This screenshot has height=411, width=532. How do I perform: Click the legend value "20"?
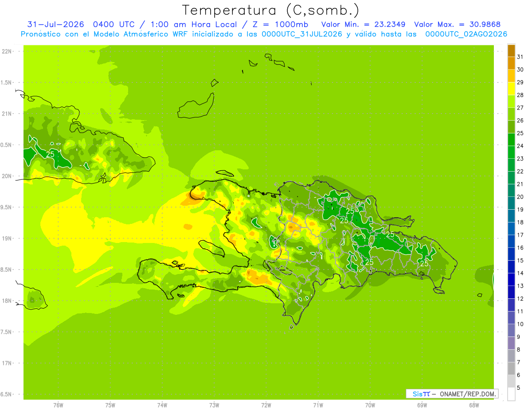click(520, 197)
